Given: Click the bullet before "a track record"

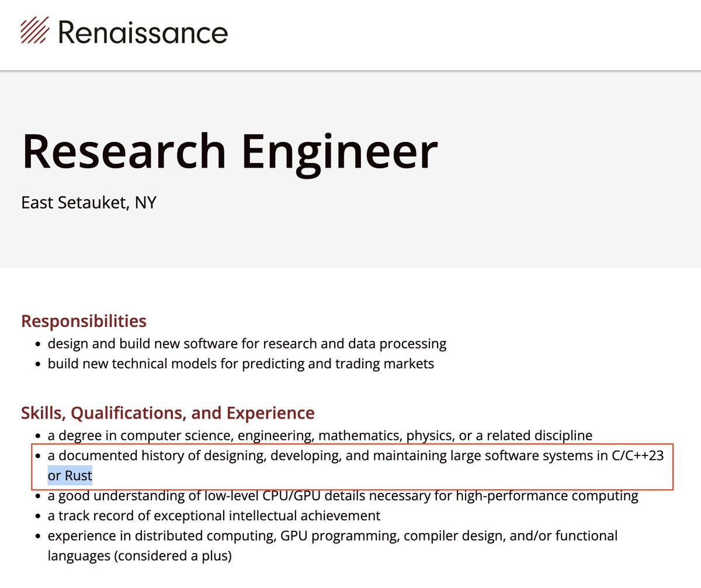Looking at the screenshot, I should (37, 517).
